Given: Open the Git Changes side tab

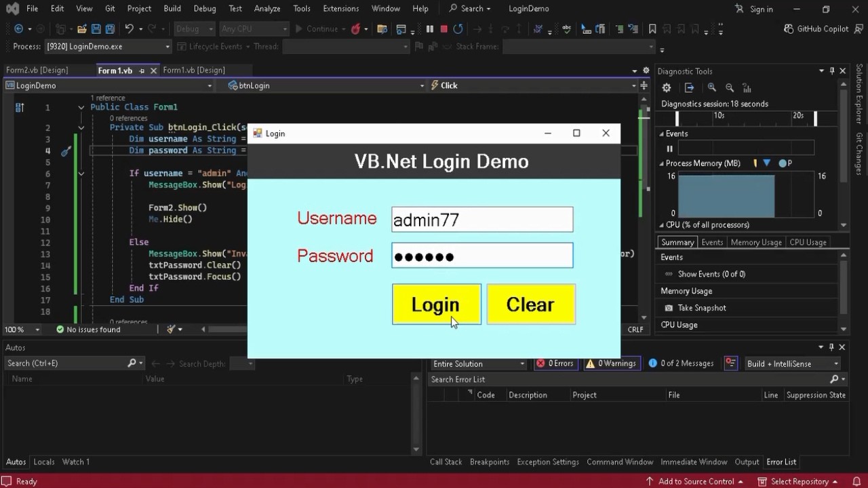Looking at the screenshot, I should tap(859, 155).
